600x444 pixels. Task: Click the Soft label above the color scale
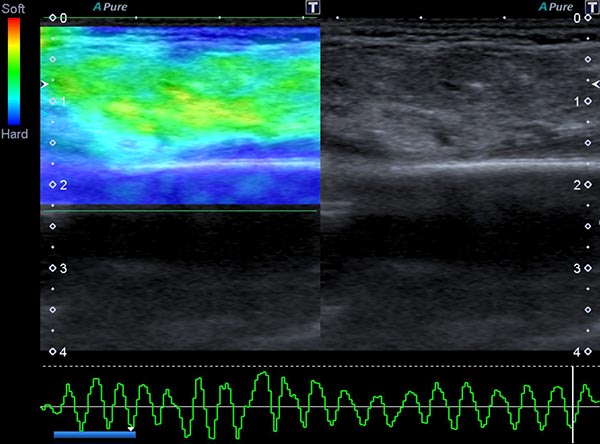pyautogui.click(x=13, y=9)
